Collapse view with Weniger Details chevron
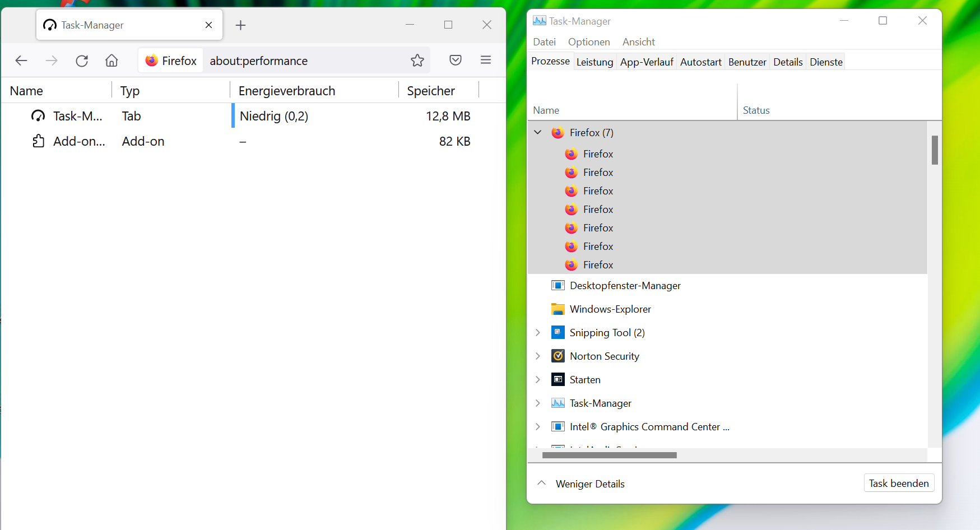The image size is (980, 530). pos(541,483)
